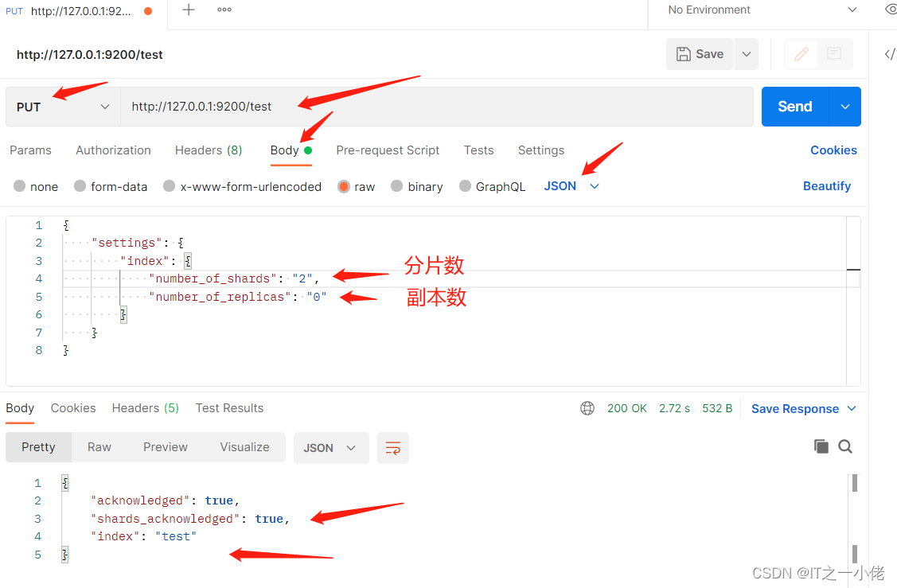Click the 532 B response size

pos(717,408)
